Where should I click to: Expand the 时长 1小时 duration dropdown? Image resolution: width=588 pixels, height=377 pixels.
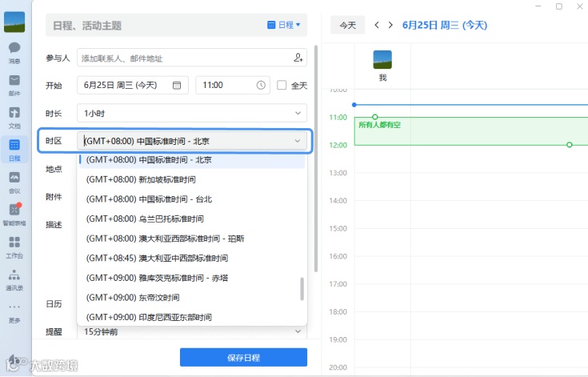tap(298, 113)
